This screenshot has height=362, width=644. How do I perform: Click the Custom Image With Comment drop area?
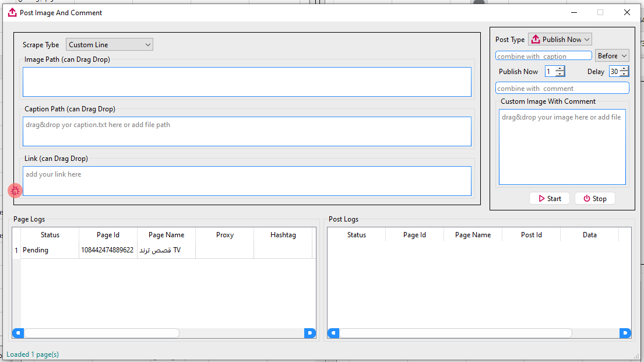coord(561,146)
